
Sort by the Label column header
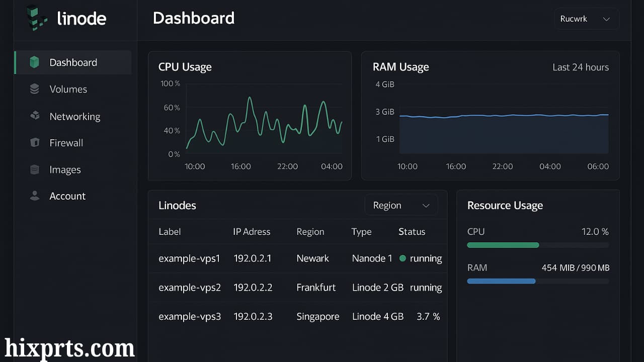tap(170, 232)
